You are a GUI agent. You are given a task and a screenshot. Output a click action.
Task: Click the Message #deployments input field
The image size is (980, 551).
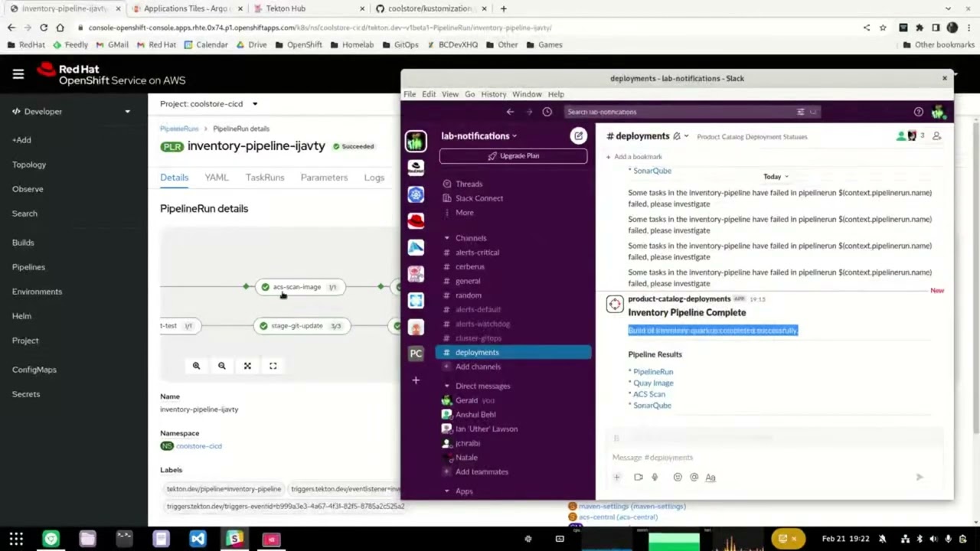[773, 458]
